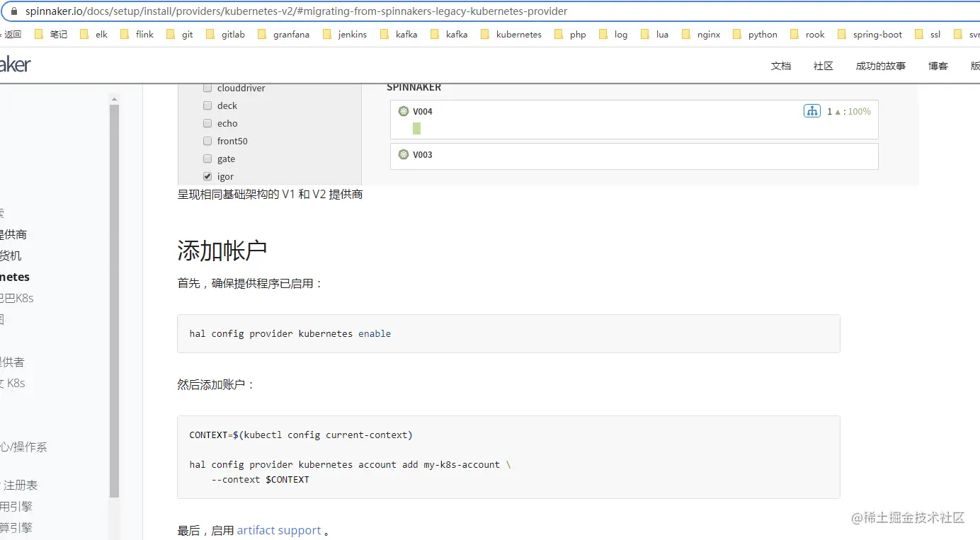Uncheck the igor checkbox

tap(207, 176)
